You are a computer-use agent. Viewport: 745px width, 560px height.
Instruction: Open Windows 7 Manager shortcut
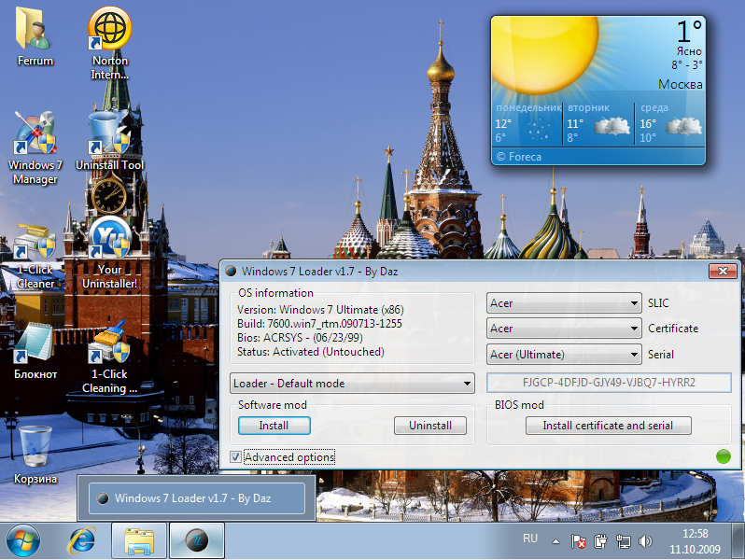click(35, 148)
